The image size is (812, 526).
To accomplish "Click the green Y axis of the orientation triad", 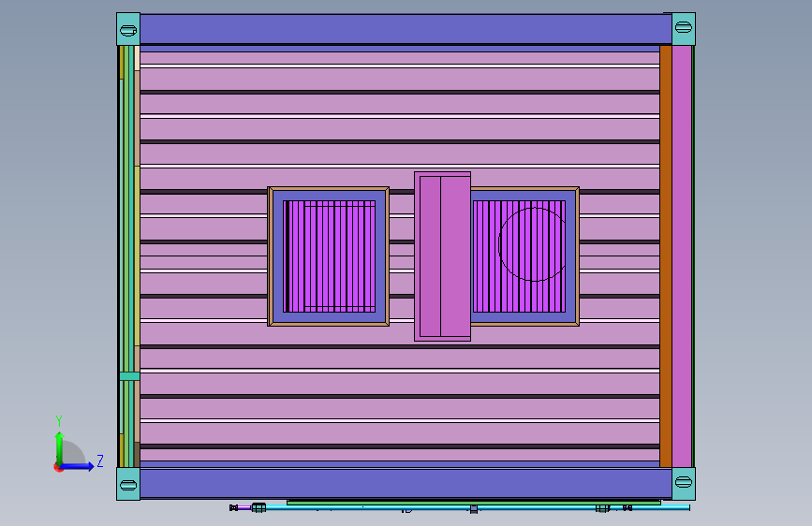I will [x=59, y=448].
